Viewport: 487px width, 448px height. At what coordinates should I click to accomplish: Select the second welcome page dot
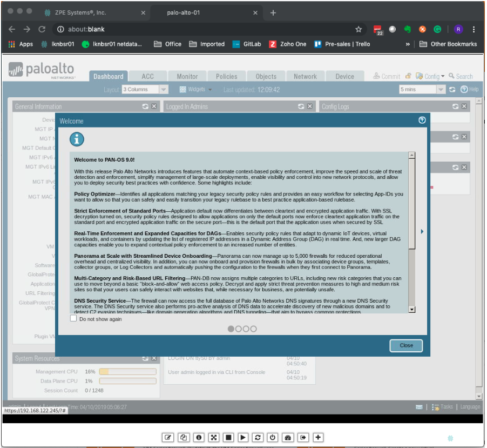238,329
